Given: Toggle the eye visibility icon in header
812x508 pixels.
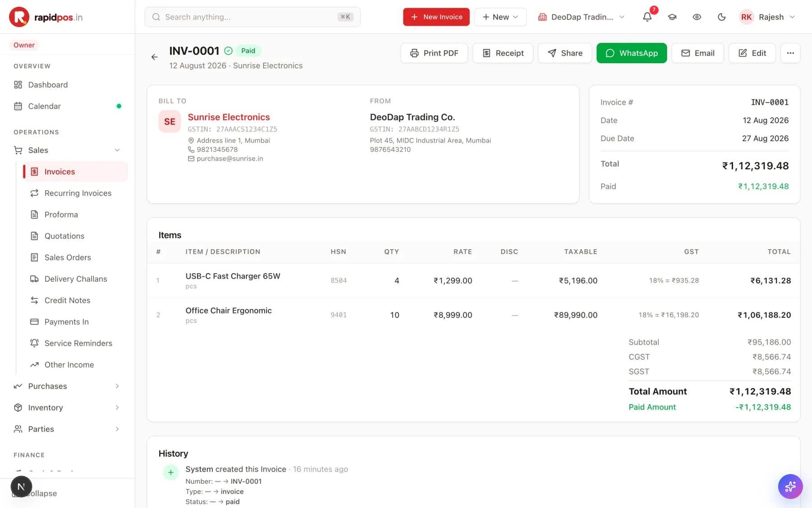Looking at the screenshot, I should click(x=697, y=17).
